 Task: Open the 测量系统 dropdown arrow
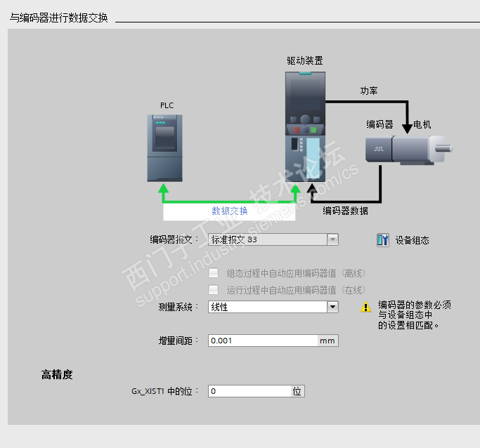tap(332, 307)
